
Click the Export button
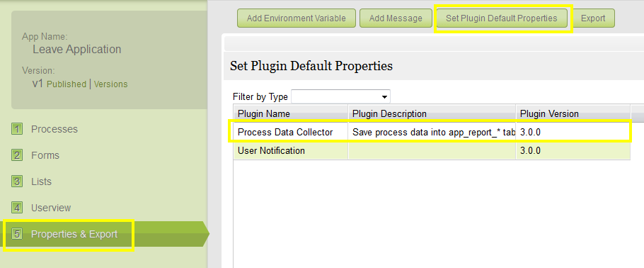pyautogui.click(x=593, y=18)
